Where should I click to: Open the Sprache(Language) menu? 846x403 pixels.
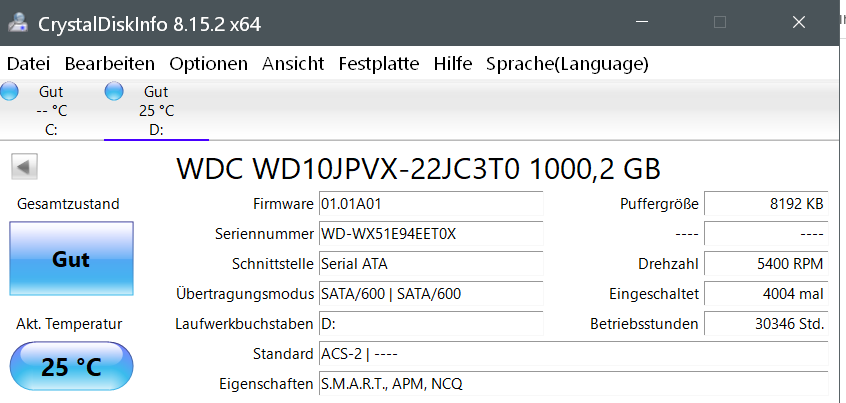point(567,64)
